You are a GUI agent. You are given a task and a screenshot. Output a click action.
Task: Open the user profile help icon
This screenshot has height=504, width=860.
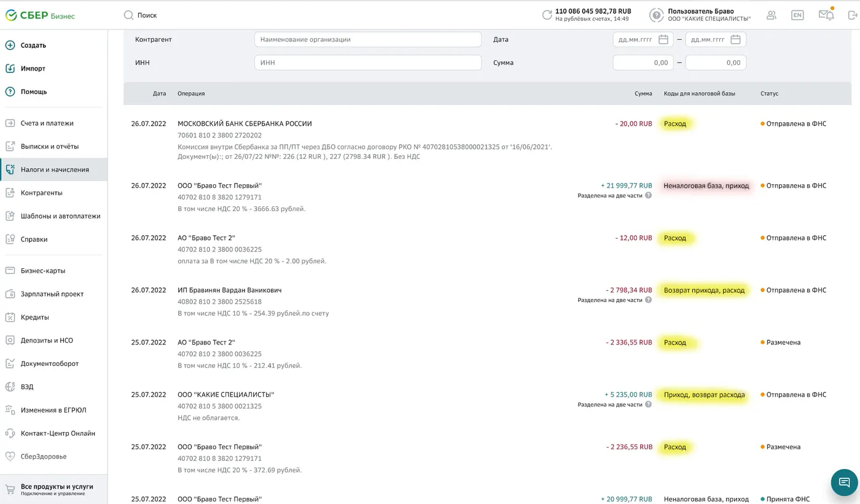(x=657, y=15)
